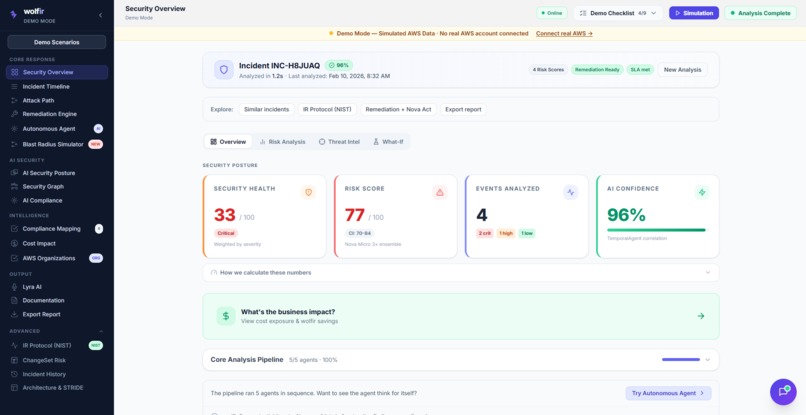Click the AI Compliance icon

(x=14, y=201)
